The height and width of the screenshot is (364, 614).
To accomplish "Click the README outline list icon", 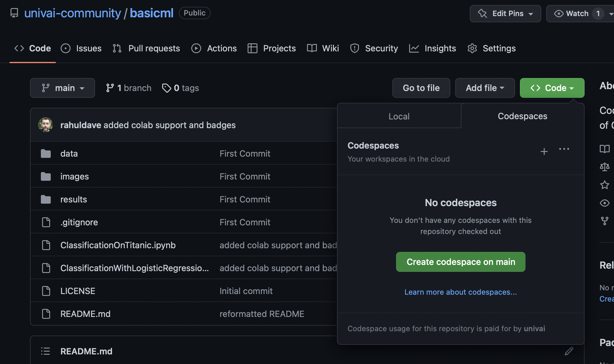I will click(x=45, y=351).
